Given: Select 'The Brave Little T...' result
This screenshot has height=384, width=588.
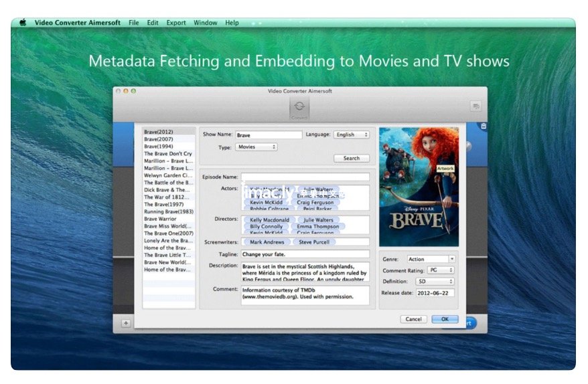Looking at the screenshot, I should (x=169, y=255).
